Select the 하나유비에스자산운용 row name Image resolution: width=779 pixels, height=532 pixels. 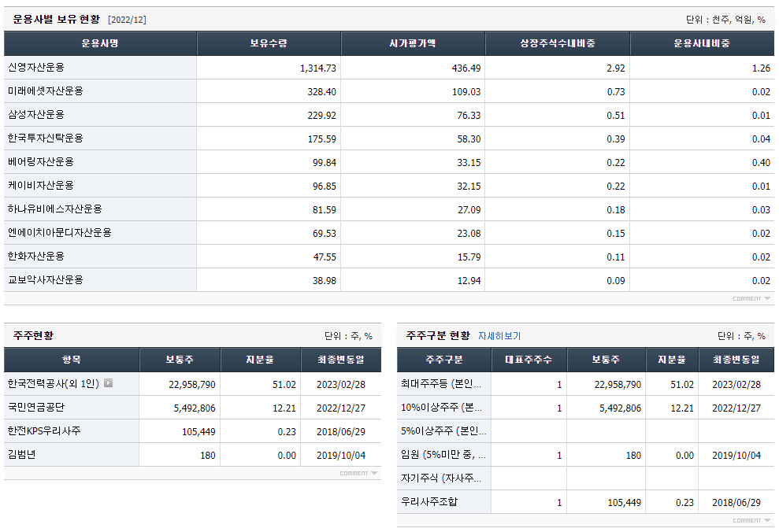tap(55, 209)
